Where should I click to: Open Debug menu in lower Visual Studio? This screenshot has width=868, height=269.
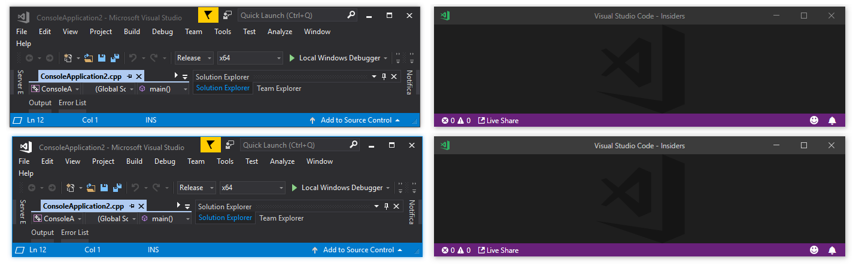165,161
